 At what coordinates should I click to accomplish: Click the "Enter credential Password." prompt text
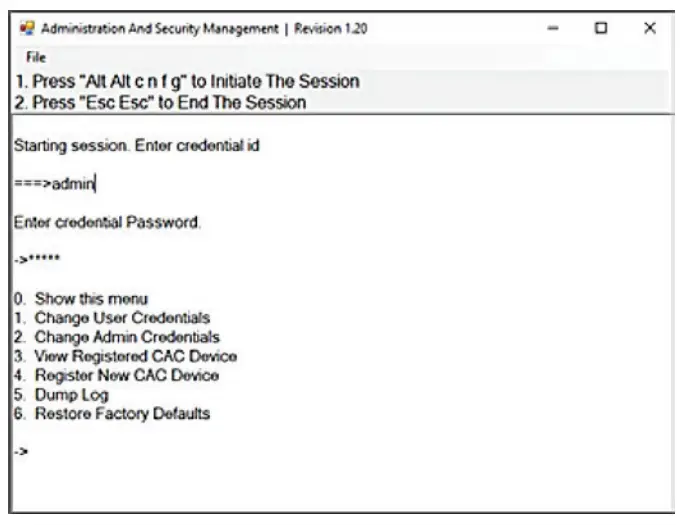107,222
